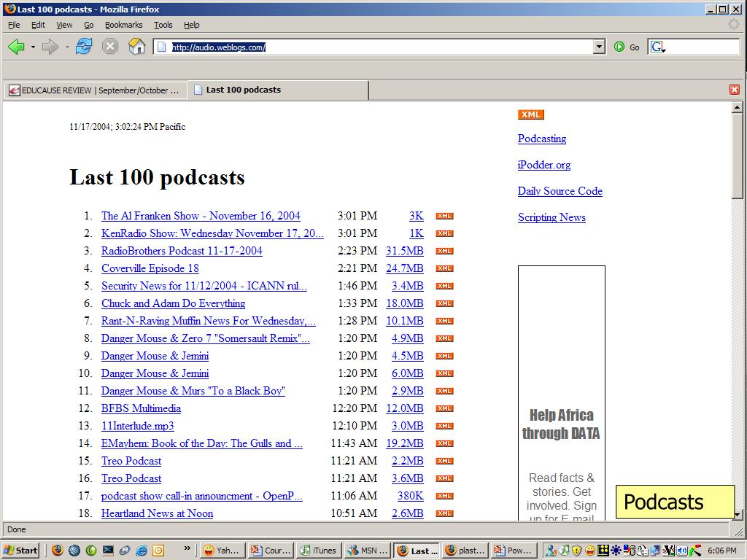The height and width of the screenshot is (560, 747).
Task: Open the Daily Source Code link
Action: (560, 191)
